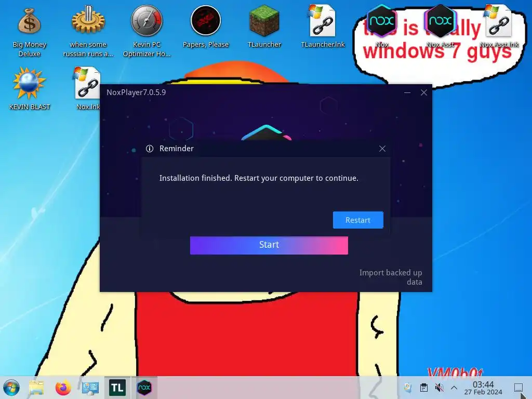Select the Nox.lnk shortcut file
Image resolution: width=532 pixels, height=399 pixels.
88,89
